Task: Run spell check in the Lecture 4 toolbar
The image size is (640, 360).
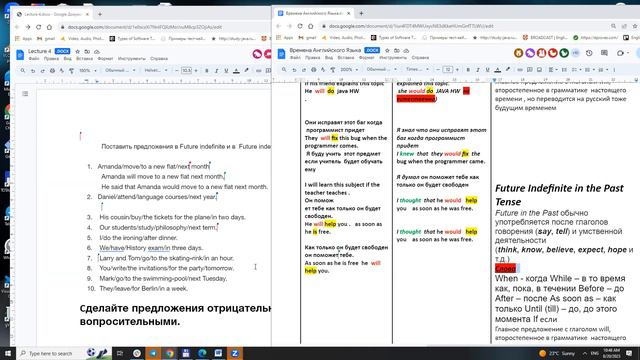Action: (x=62, y=71)
